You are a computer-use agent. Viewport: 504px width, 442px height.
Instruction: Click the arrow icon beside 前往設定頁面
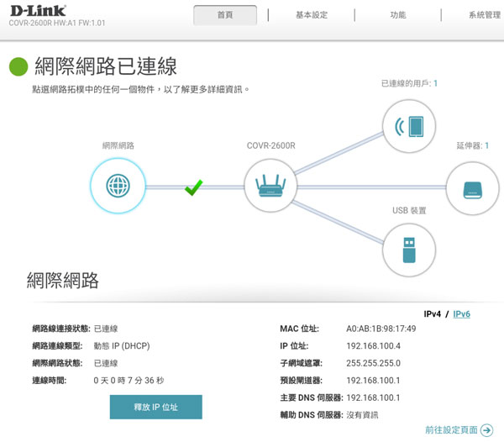[486, 430]
